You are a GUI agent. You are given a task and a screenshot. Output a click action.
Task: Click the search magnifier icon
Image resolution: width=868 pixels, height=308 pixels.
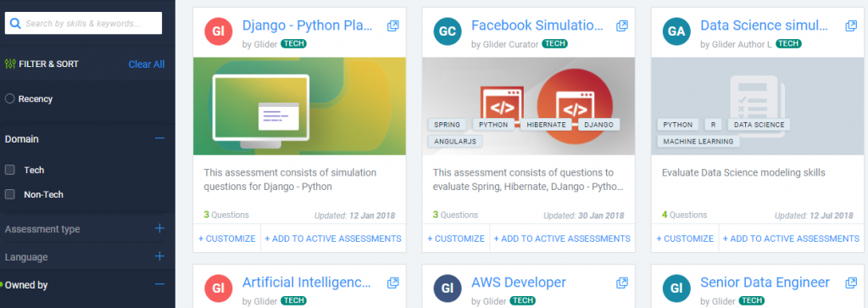pyautogui.click(x=15, y=23)
